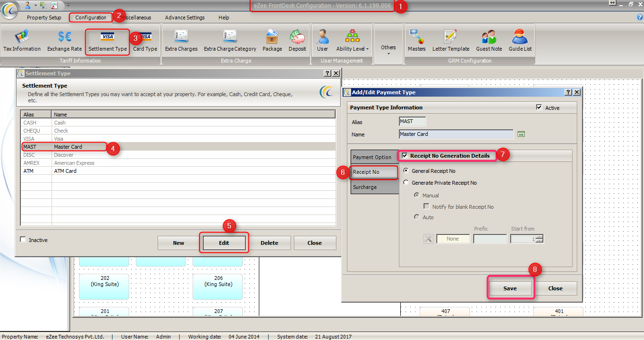Select the Manual radio option

(x=416, y=195)
